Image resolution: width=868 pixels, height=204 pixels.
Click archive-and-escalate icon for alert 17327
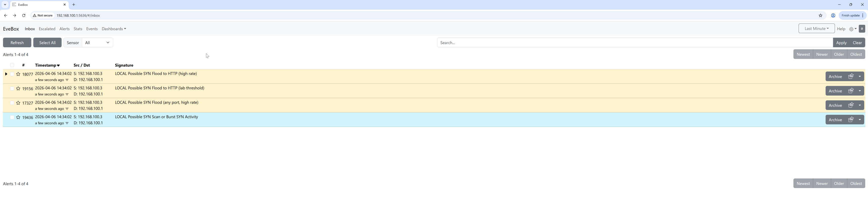[851, 105]
